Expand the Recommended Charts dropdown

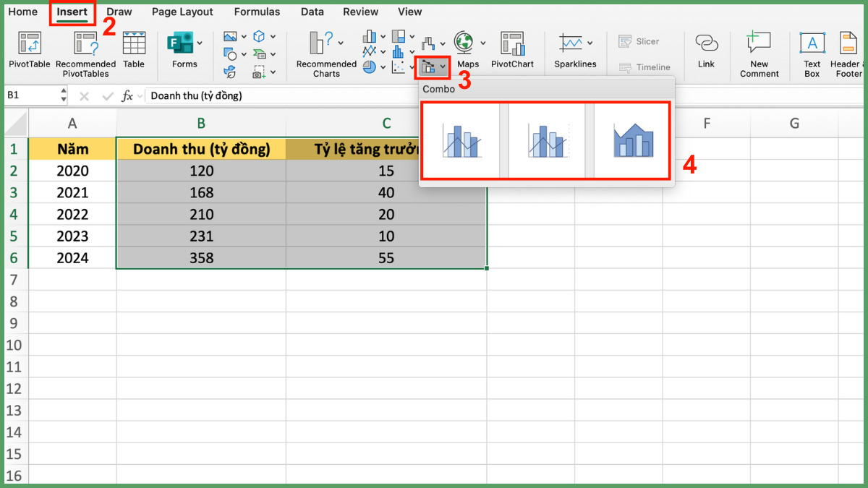coord(341,43)
